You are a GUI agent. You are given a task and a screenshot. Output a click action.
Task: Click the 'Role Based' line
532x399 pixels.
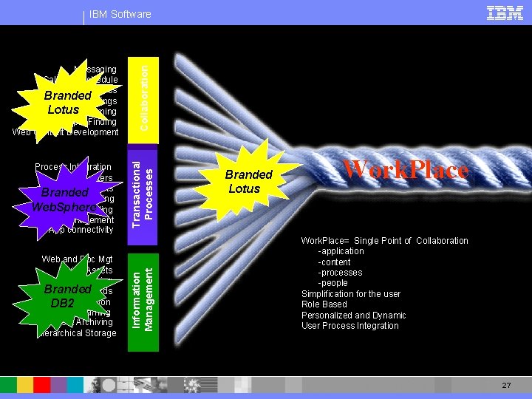click(324, 304)
